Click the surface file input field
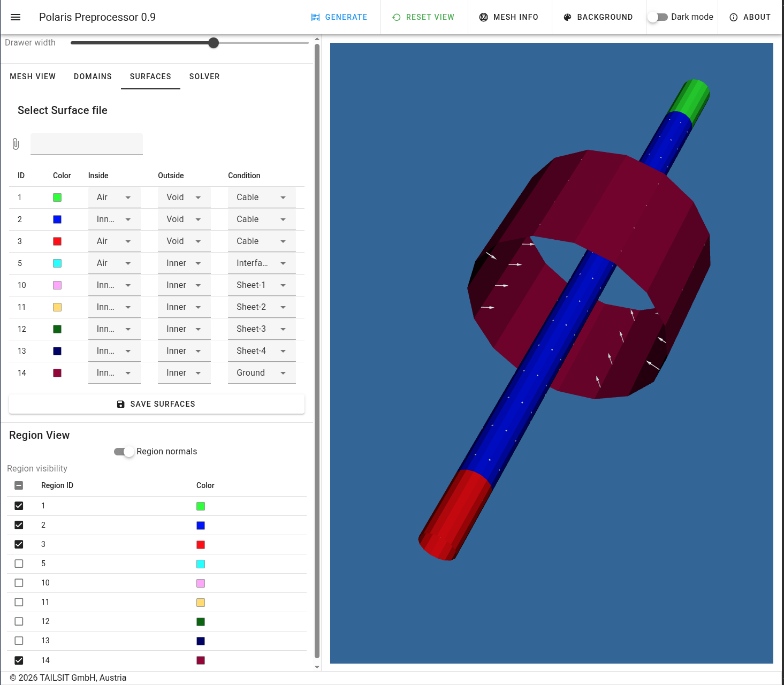 tap(87, 144)
